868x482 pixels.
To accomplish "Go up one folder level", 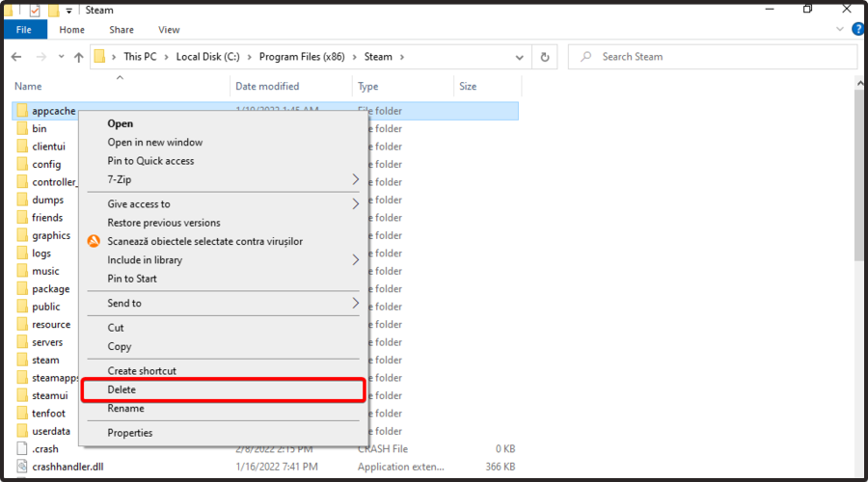I will tap(79, 57).
